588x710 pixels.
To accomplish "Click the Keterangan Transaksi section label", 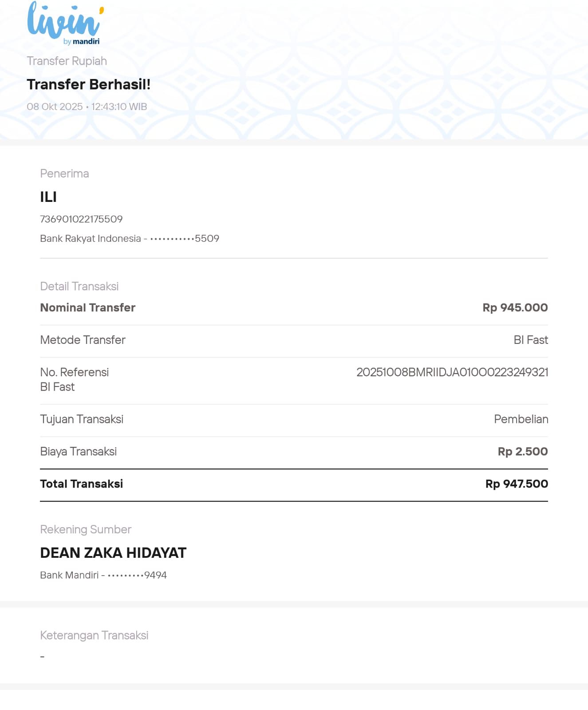I will click(x=94, y=635).
